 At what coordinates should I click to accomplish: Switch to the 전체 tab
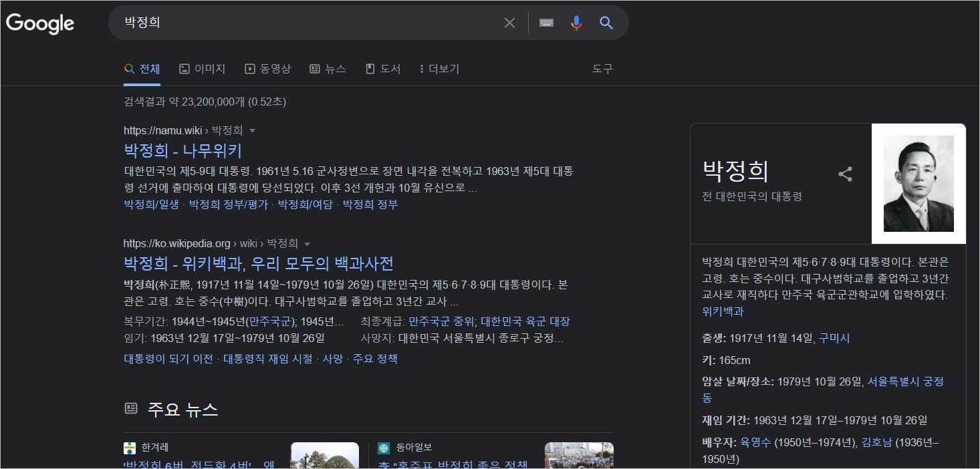(x=142, y=69)
